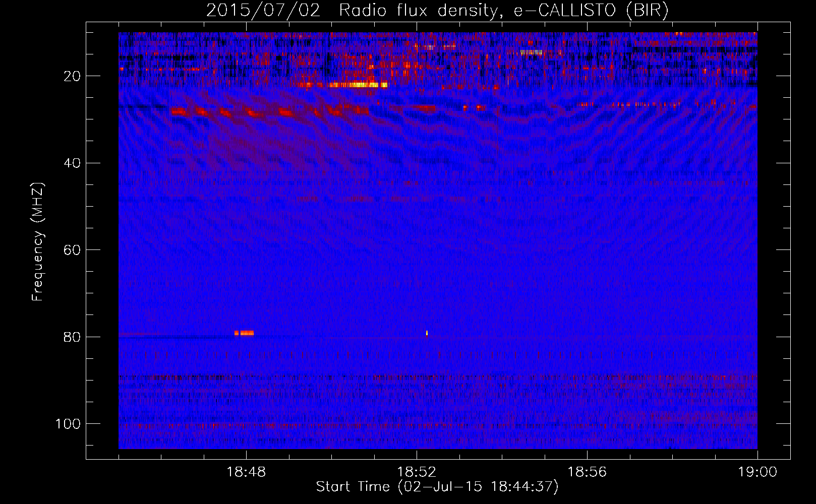
Task: Click the 40 MHz frequency tick label
Action: click(72, 163)
